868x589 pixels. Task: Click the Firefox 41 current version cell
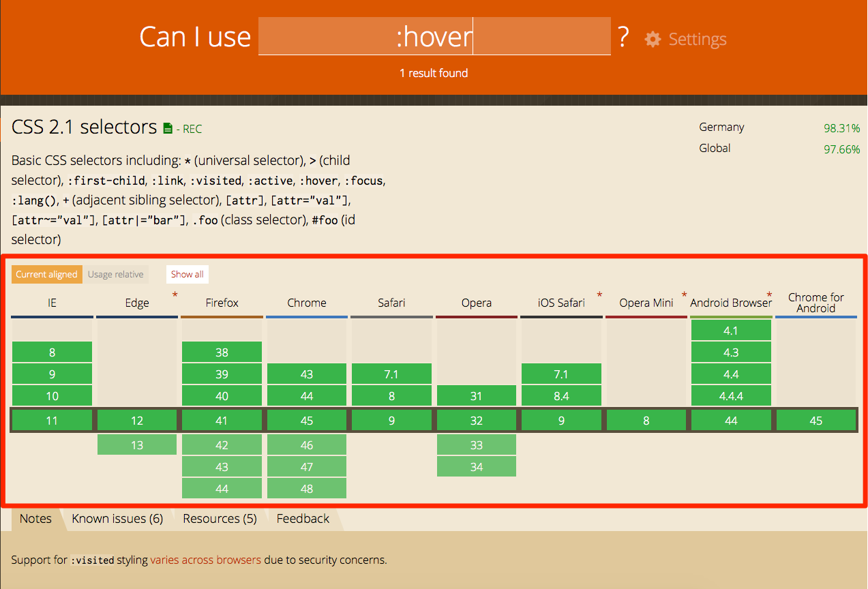(222, 421)
